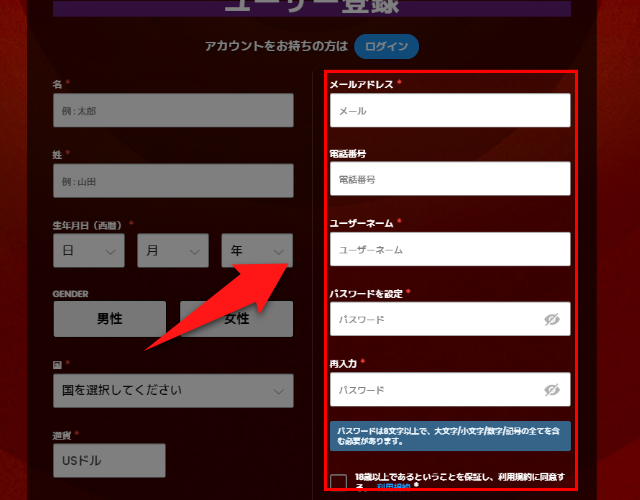Screen dimensions: 640x500
Task: Click the blue password requirements notice
Action: point(449,436)
